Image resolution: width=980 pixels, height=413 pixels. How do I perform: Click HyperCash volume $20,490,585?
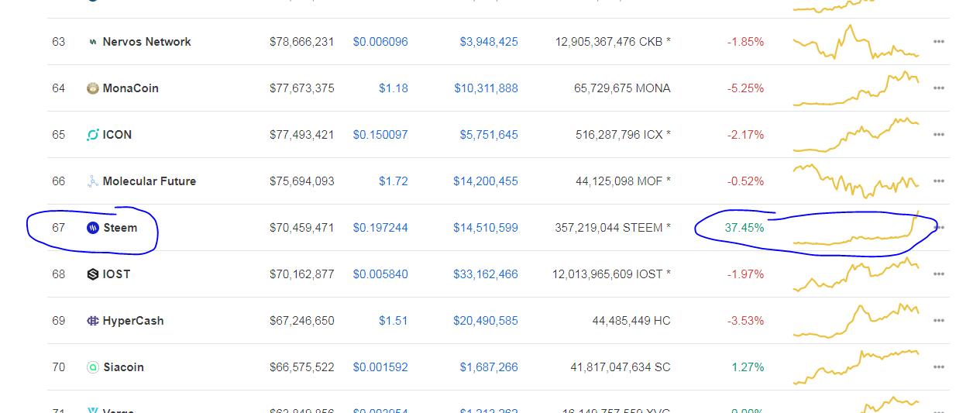(487, 321)
